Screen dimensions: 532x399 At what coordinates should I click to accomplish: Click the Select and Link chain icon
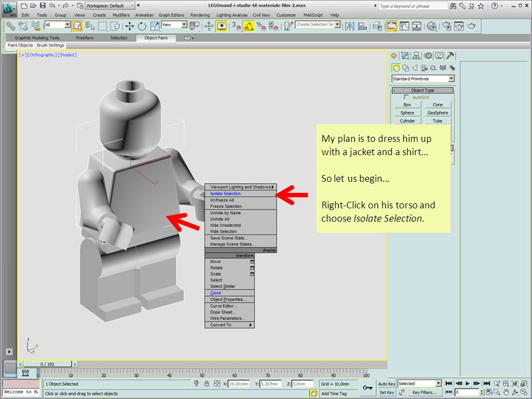coord(10,26)
